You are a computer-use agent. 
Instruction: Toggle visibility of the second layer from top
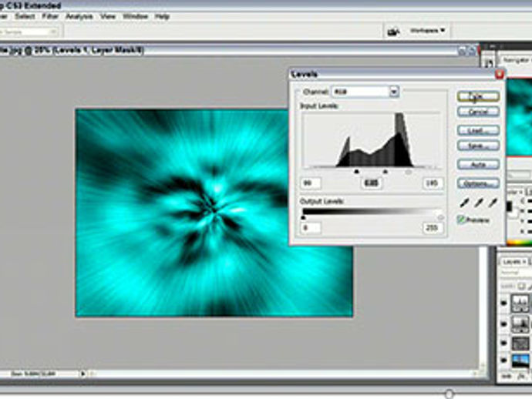point(504,324)
